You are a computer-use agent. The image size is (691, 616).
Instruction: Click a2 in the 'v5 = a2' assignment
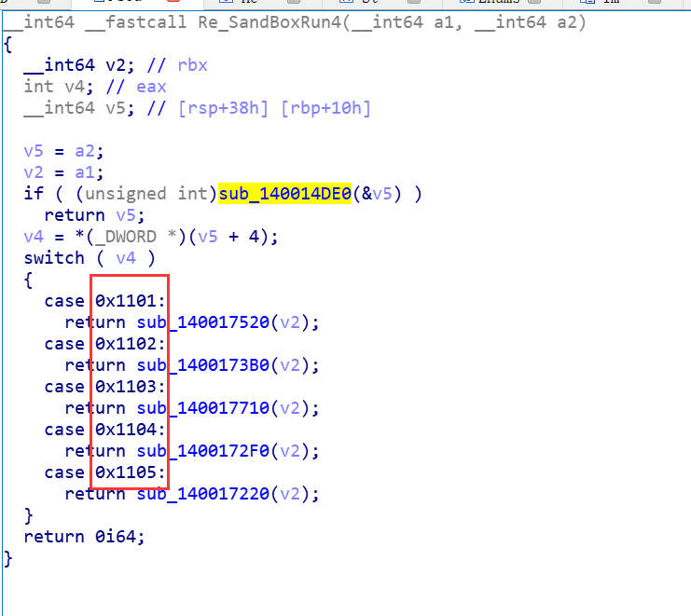click(85, 151)
